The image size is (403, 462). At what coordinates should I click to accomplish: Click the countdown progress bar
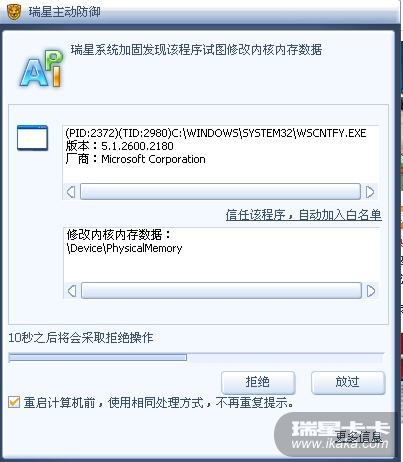pos(196,358)
